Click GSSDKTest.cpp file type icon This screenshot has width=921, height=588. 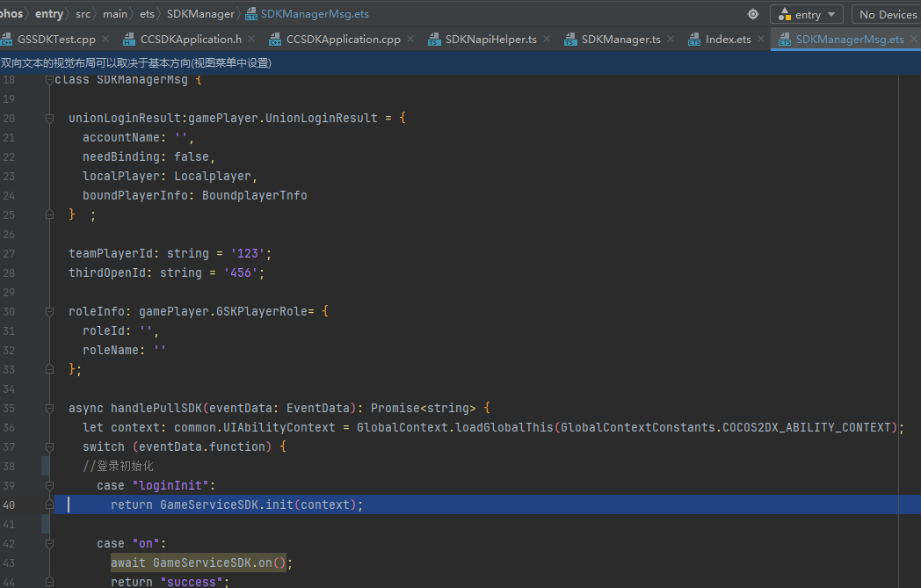click(6, 40)
